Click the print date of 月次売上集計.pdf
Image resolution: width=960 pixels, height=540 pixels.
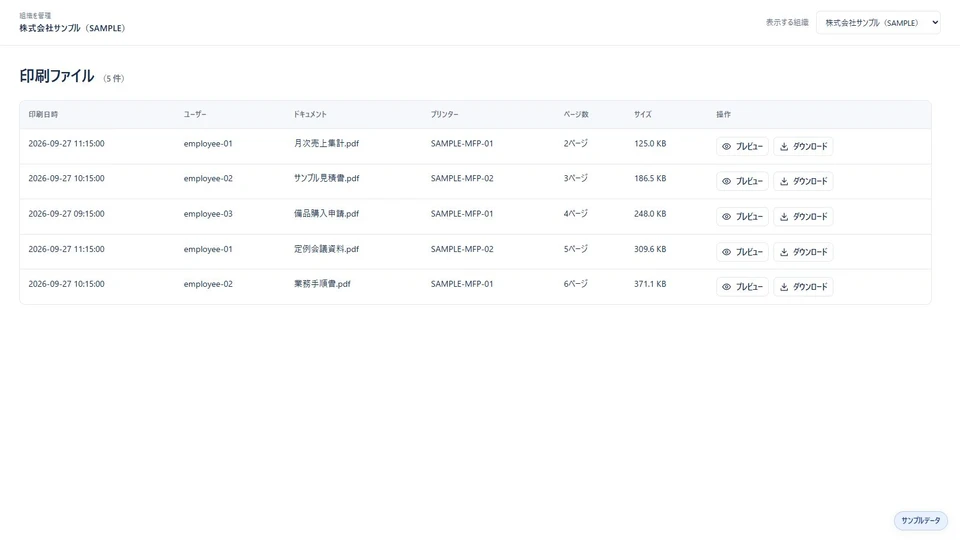point(66,143)
